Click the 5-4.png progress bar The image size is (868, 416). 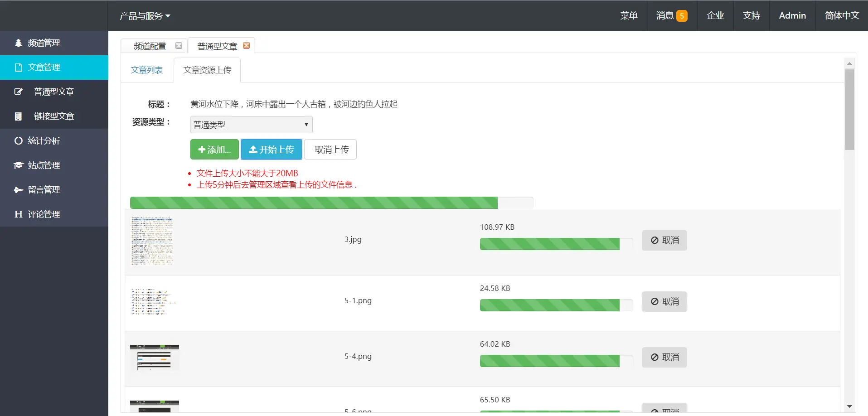point(556,361)
